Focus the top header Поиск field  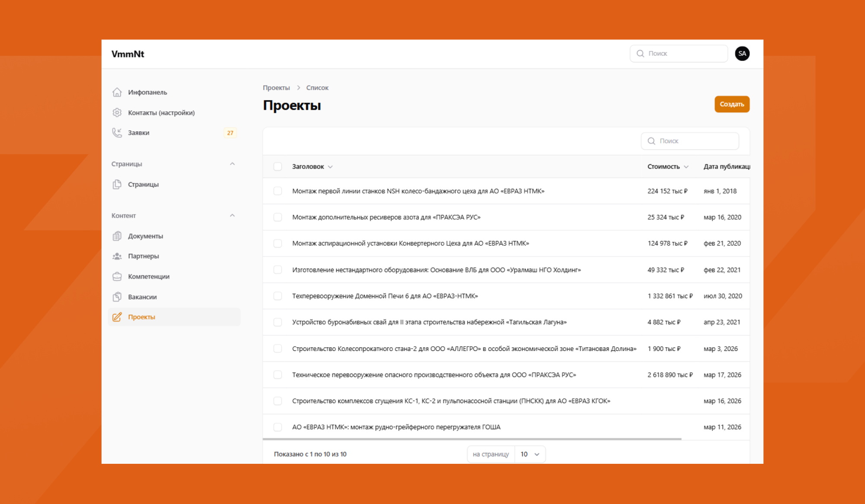(679, 54)
